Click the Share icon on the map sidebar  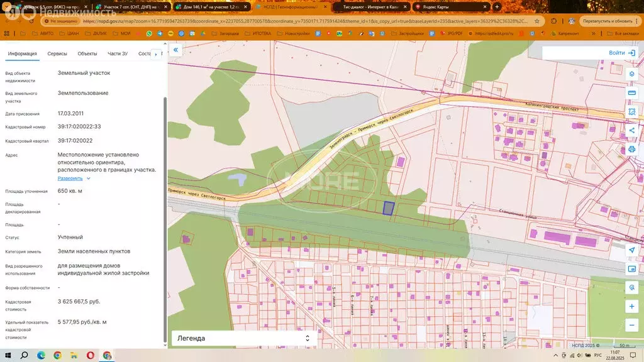631,130
